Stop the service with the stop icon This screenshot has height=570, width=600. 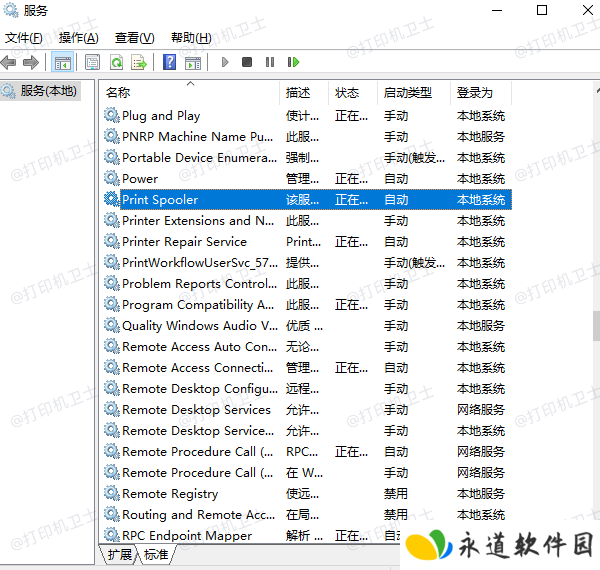point(247,62)
